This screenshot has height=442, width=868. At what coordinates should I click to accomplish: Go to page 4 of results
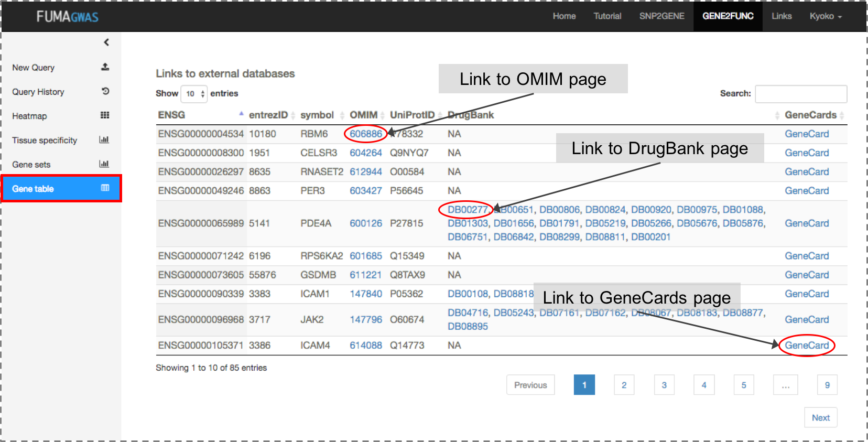[x=704, y=385]
